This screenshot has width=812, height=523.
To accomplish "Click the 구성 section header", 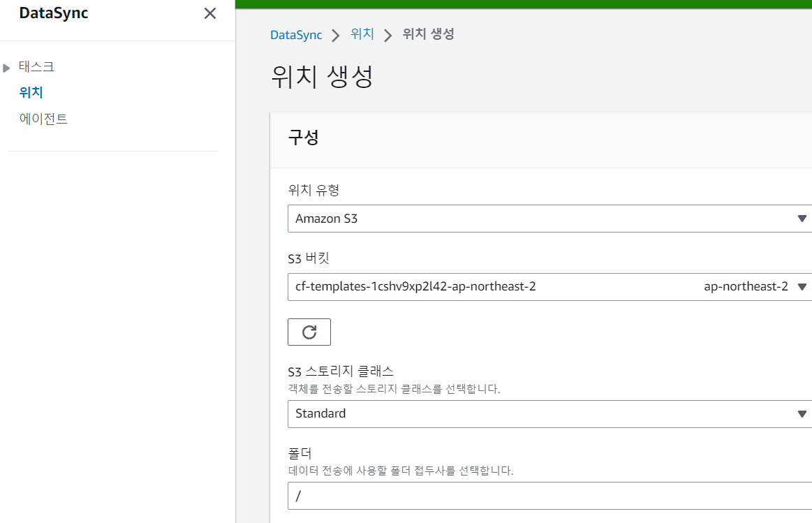I will [x=304, y=138].
